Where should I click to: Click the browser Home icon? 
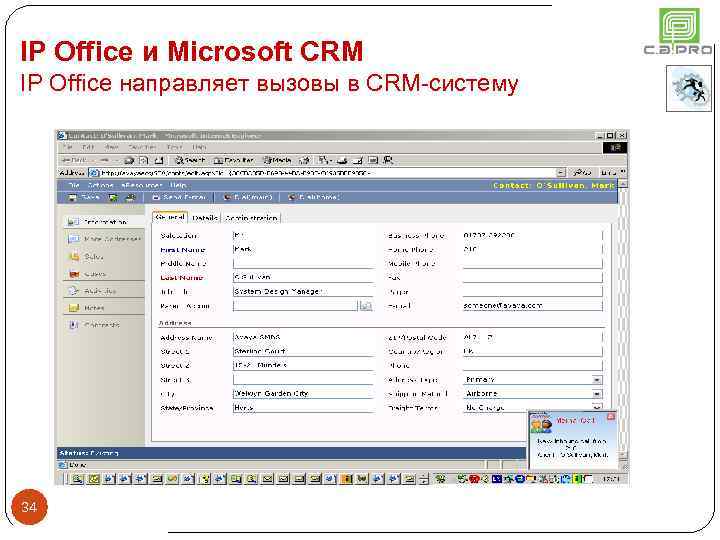click(x=159, y=160)
